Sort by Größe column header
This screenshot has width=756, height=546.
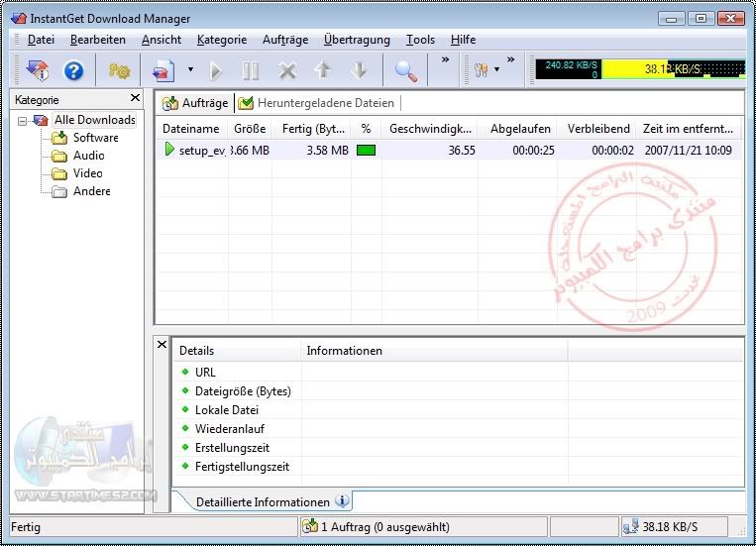point(250,129)
